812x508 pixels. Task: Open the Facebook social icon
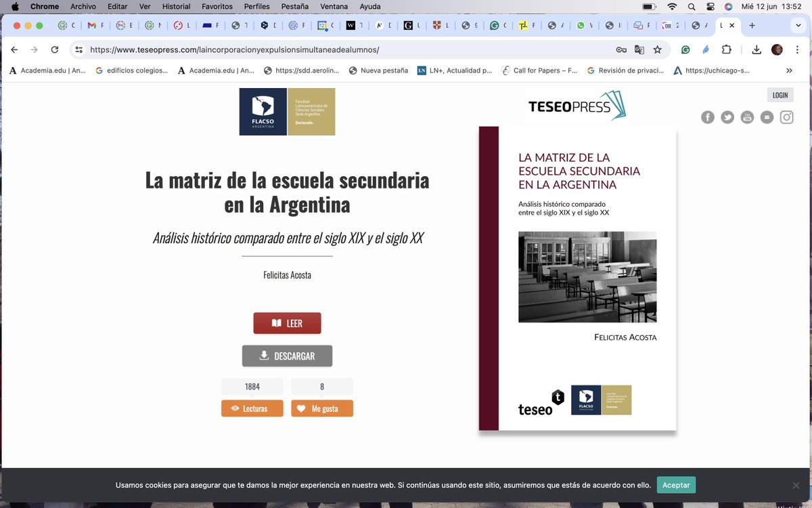click(708, 117)
